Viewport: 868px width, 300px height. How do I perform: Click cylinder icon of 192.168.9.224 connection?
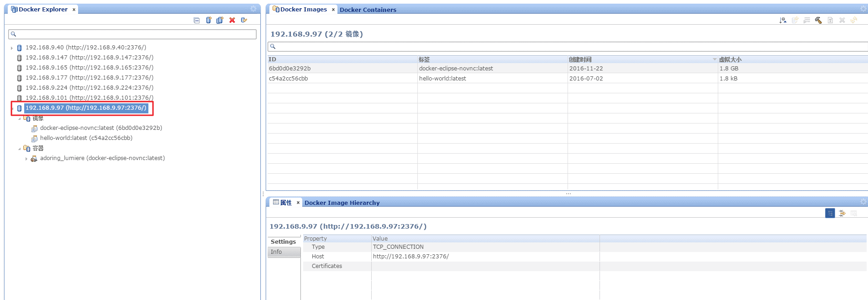(19, 88)
